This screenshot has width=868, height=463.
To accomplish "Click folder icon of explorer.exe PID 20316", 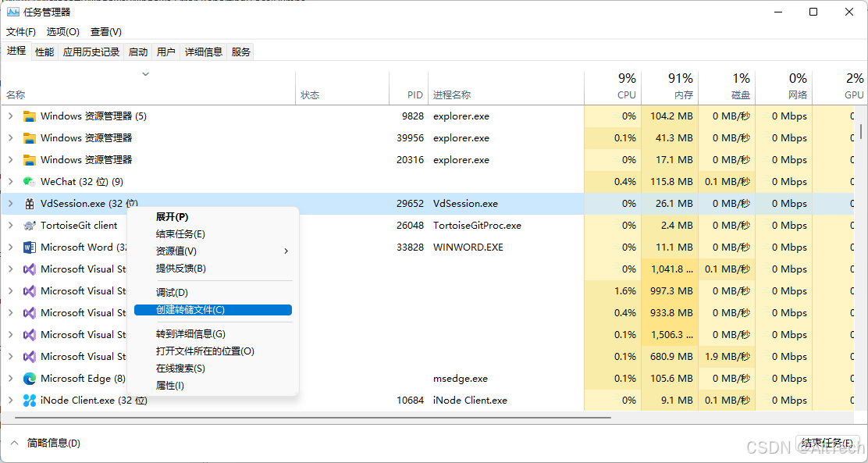I will click(x=30, y=160).
